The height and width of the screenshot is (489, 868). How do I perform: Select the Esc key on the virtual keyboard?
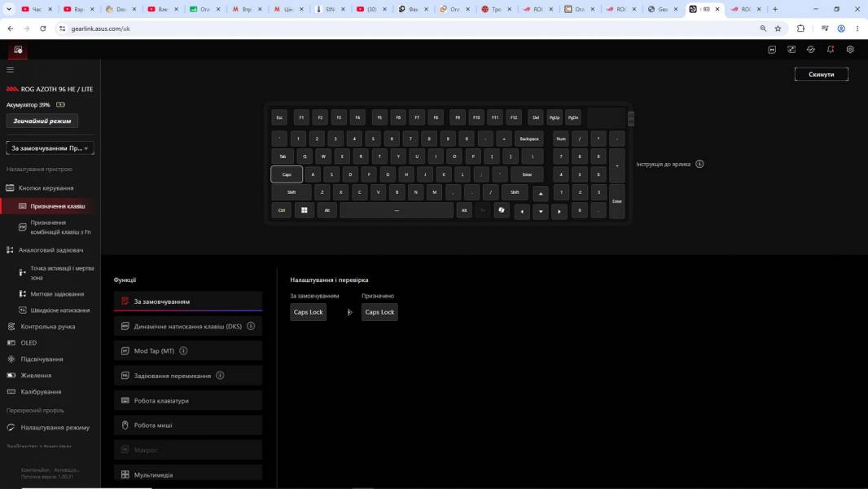tap(279, 117)
